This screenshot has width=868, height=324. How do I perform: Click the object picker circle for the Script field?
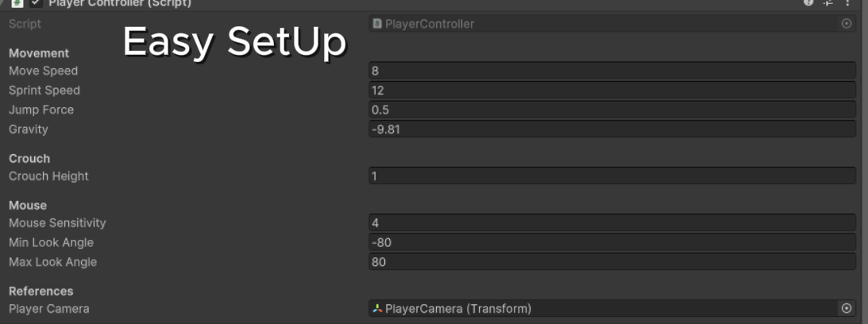(847, 24)
